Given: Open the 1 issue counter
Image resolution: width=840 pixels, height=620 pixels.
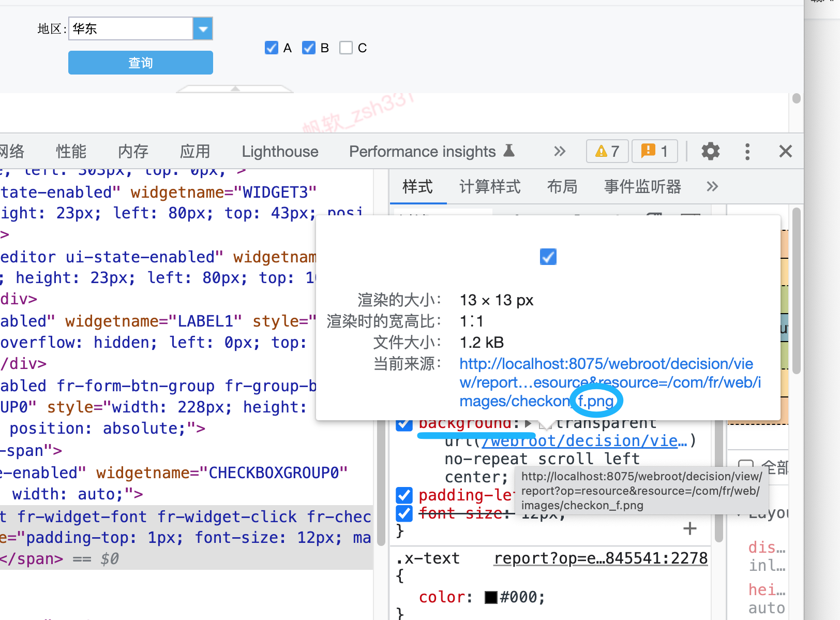Looking at the screenshot, I should click(x=655, y=151).
